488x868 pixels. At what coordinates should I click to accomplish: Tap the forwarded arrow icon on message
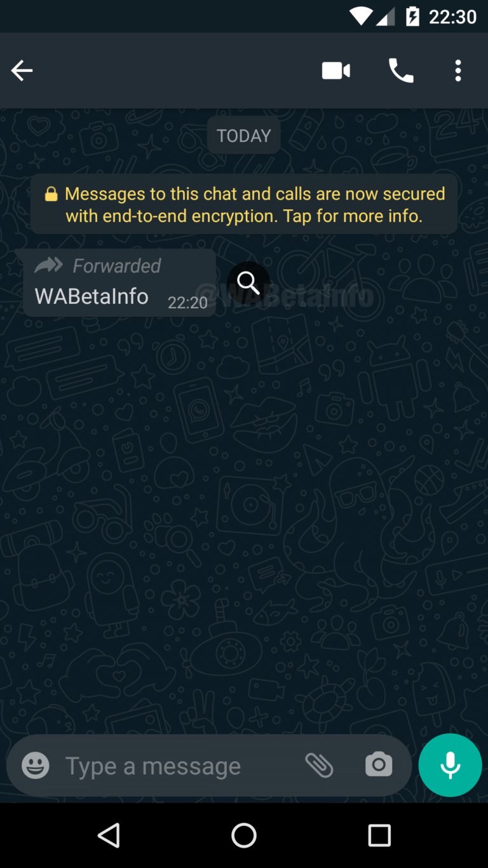[x=49, y=265]
